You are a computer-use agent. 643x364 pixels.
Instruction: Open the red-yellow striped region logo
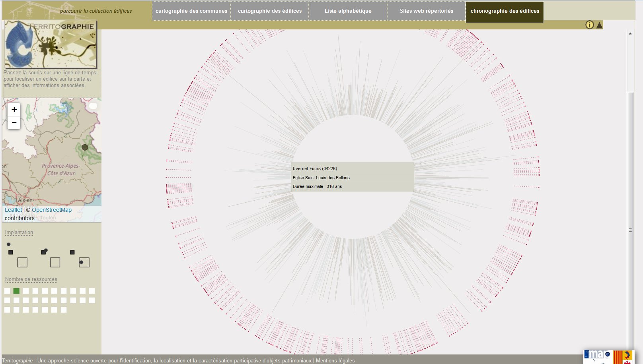point(623,357)
